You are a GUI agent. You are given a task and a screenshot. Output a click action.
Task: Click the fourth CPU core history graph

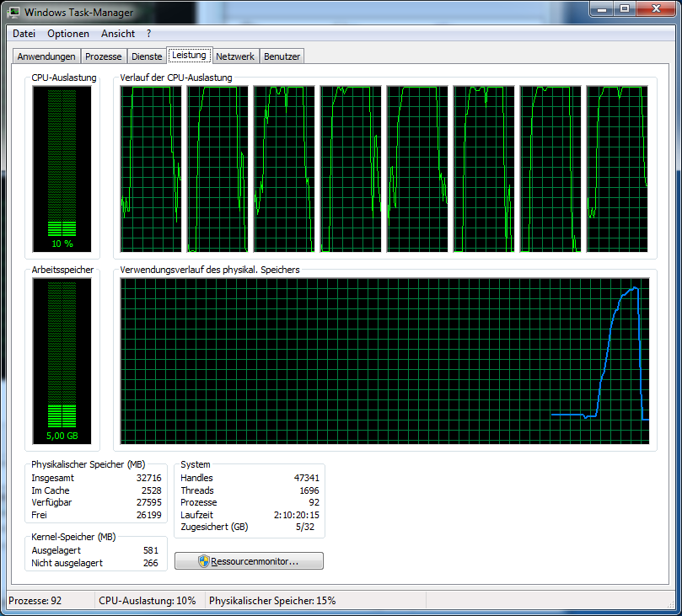351,169
